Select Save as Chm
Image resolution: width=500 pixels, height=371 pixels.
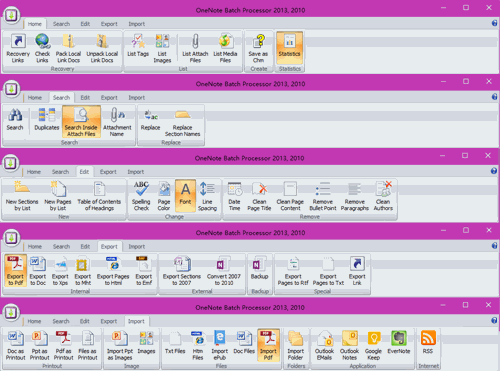click(258, 48)
